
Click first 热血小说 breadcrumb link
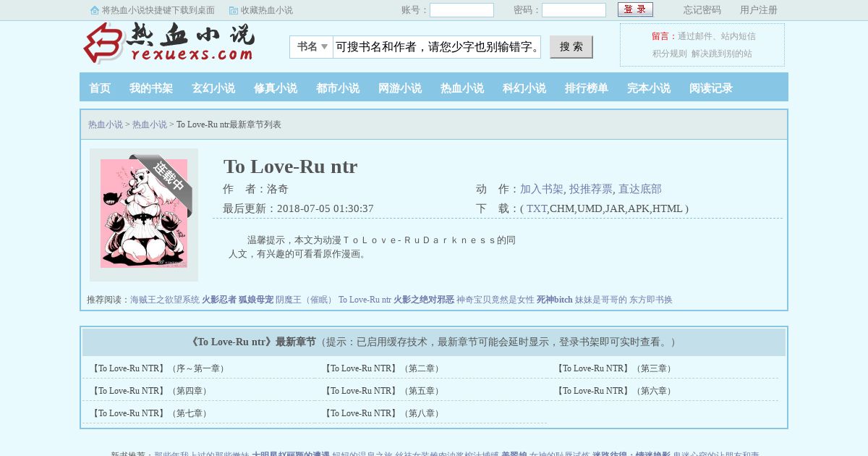pos(106,124)
